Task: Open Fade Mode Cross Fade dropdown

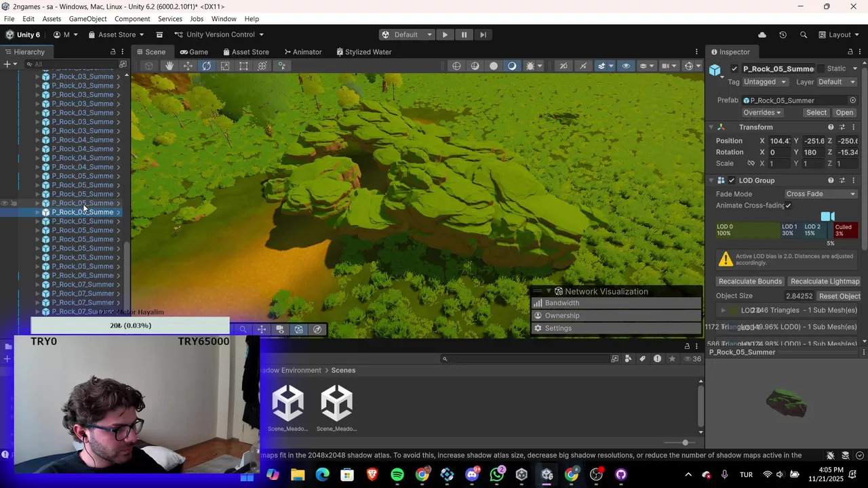Action: click(821, 194)
